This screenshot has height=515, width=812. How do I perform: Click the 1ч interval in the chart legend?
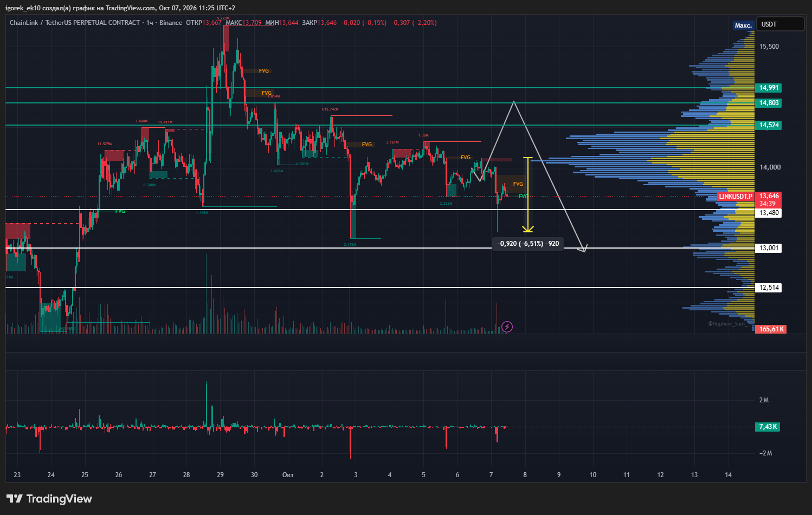click(150, 23)
